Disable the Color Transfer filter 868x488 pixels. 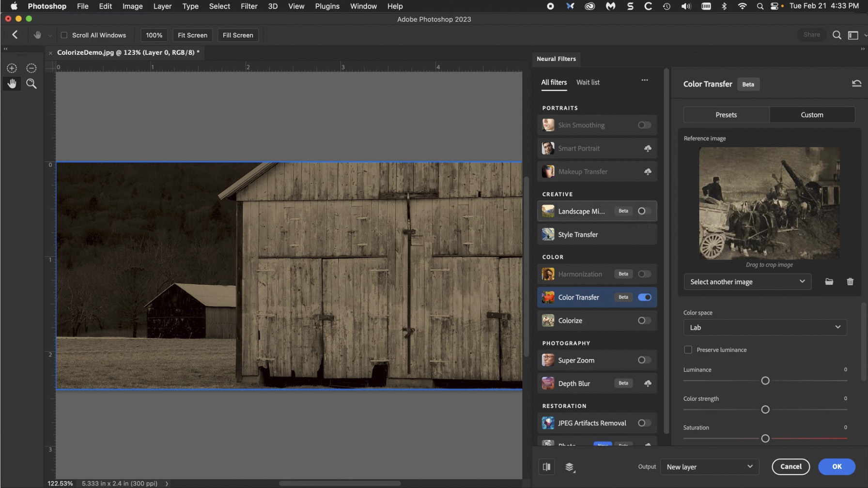click(644, 297)
